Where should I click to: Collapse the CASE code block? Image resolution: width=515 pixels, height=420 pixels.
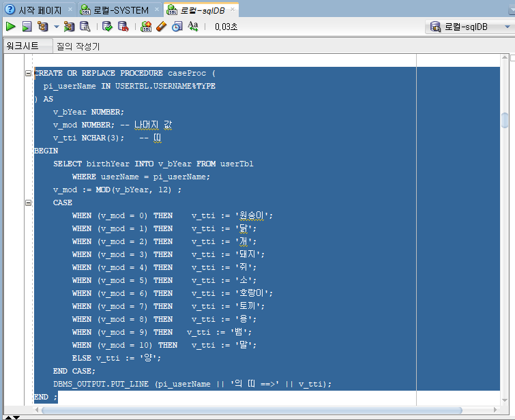pyautogui.click(x=28, y=202)
